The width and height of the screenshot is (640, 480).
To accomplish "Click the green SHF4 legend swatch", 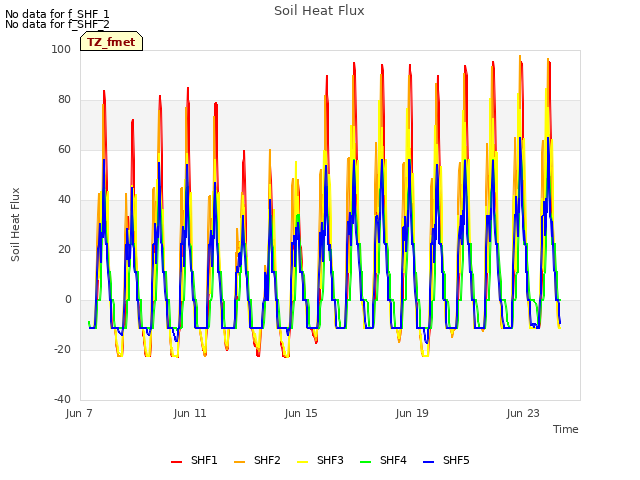I will tap(365, 462).
